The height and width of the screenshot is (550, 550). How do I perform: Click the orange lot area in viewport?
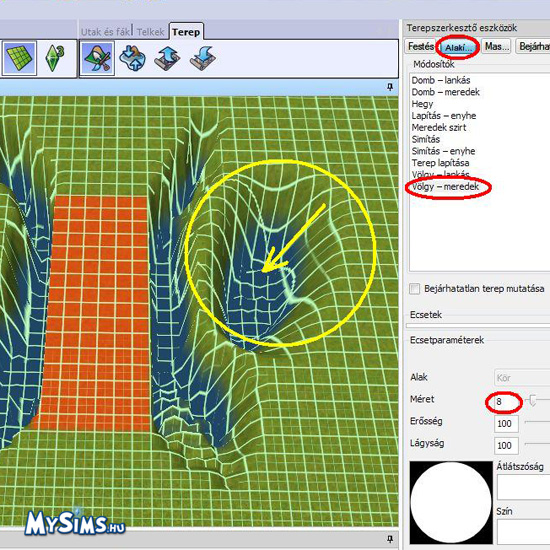click(95, 312)
